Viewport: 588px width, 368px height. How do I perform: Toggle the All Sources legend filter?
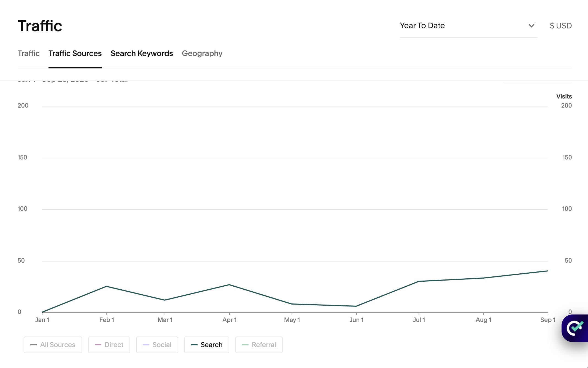click(53, 345)
